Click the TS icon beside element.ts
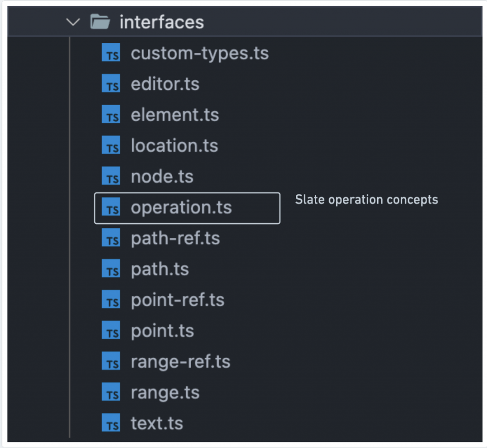 111,115
